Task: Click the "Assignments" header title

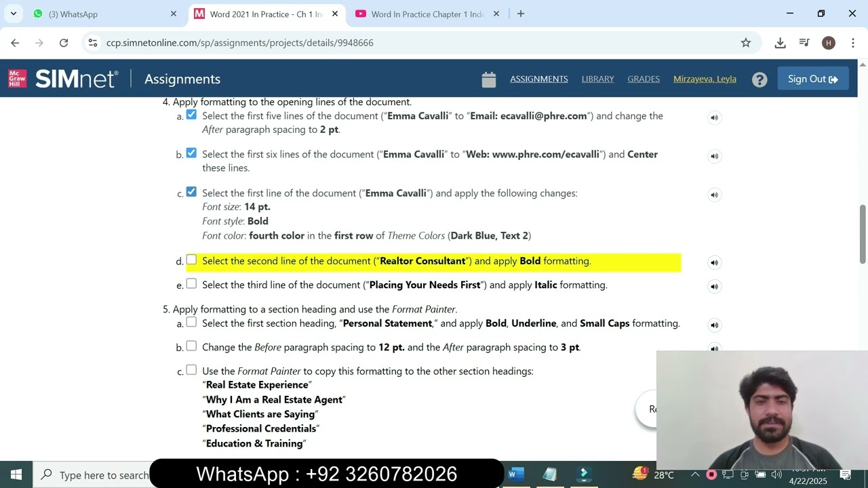Action: (182, 79)
